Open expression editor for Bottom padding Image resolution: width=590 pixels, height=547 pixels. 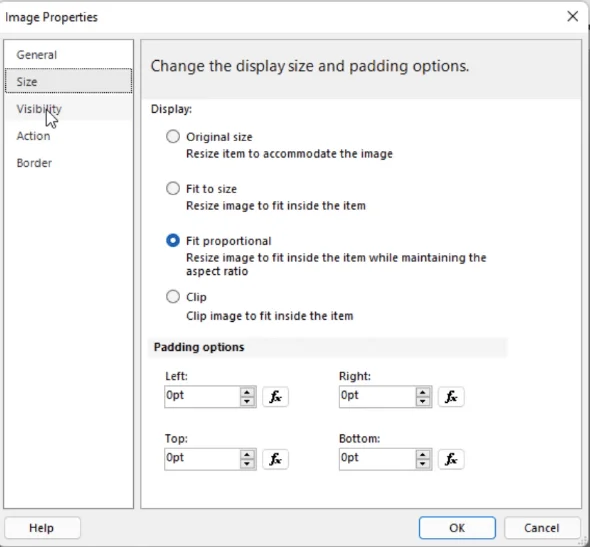(451, 459)
